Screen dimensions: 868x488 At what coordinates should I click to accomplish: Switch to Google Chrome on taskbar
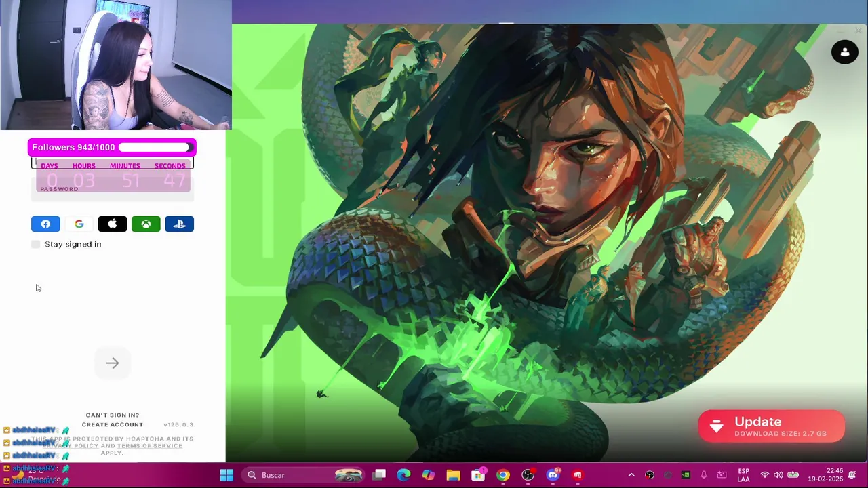click(503, 475)
